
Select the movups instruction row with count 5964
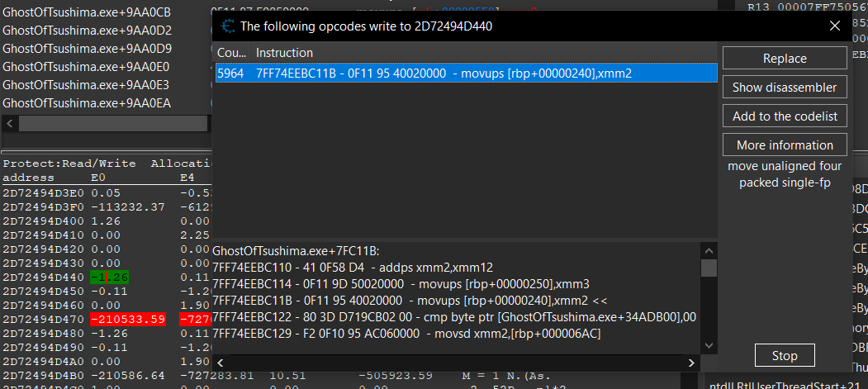click(464, 74)
